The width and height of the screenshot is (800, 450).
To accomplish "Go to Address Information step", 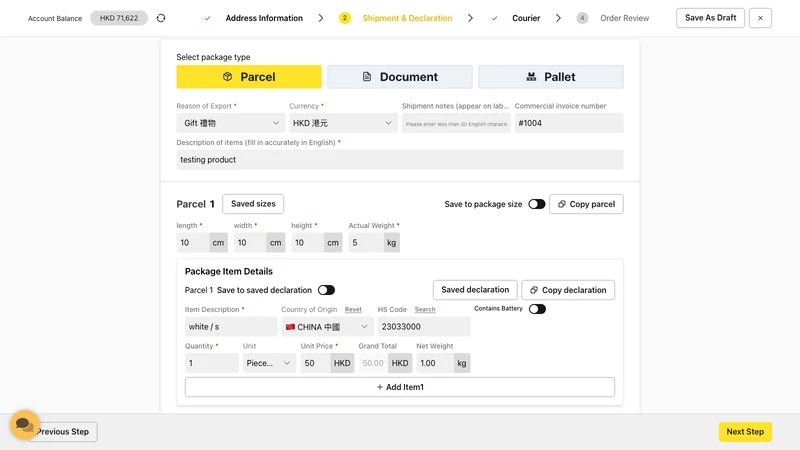I will [x=264, y=18].
